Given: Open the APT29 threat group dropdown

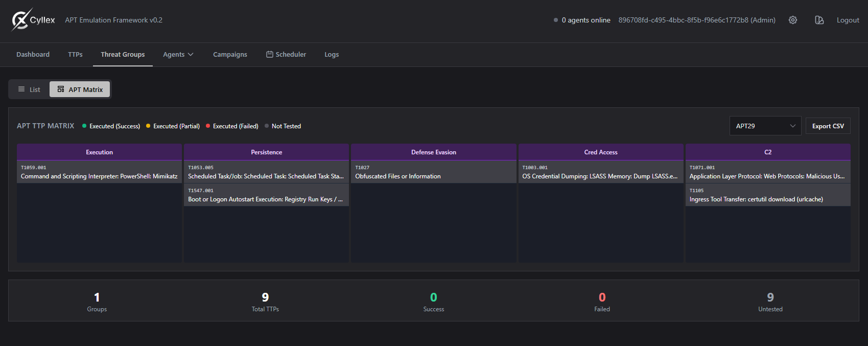Looking at the screenshot, I should coord(765,126).
